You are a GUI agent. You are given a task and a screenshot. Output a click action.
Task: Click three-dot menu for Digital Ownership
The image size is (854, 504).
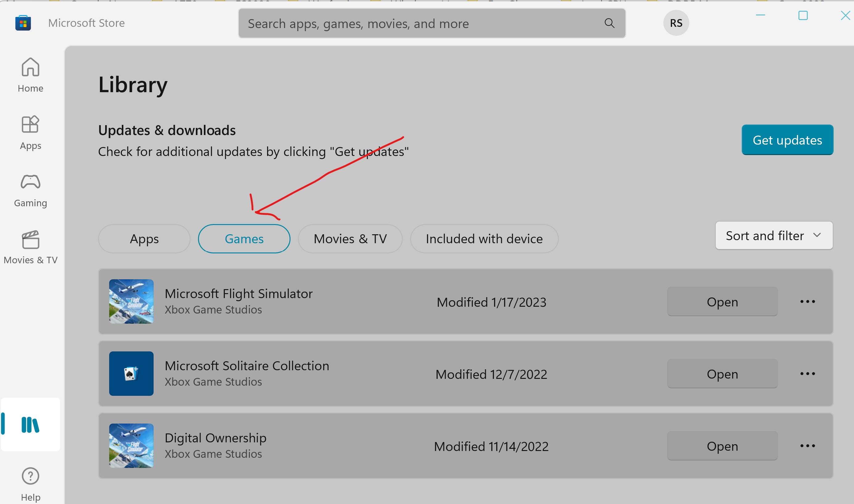click(810, 446)
